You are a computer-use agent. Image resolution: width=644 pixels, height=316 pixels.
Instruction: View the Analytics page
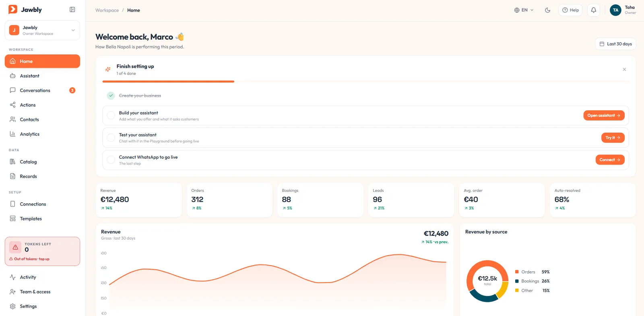42,134
